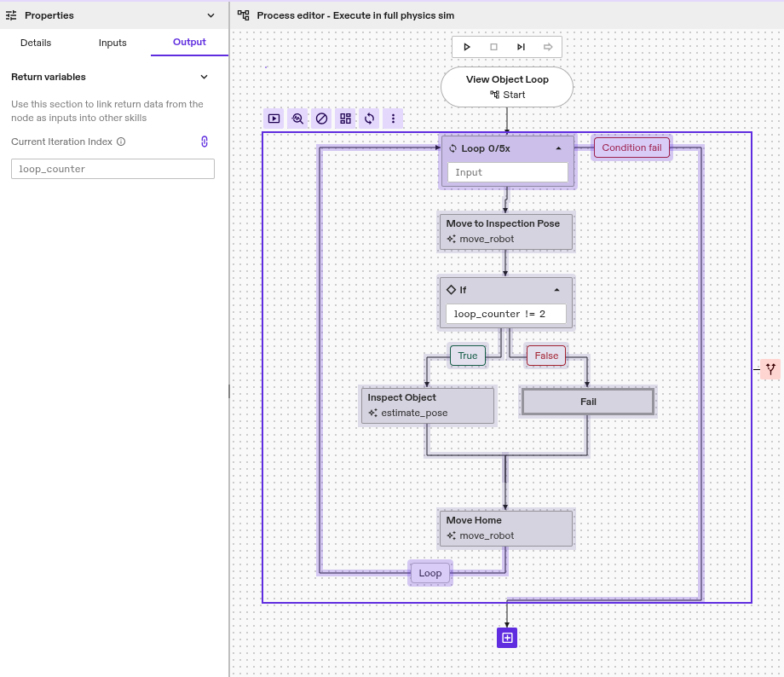Image resolution: width=784 pixels, height=677 pixels.
Task: Click the add node plus button
Action: [x=507, y=637]
